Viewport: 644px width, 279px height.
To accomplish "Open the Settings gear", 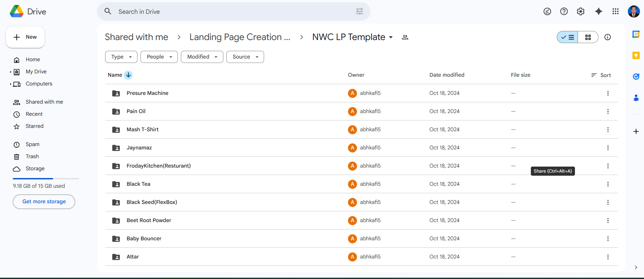I will (580, 11).
